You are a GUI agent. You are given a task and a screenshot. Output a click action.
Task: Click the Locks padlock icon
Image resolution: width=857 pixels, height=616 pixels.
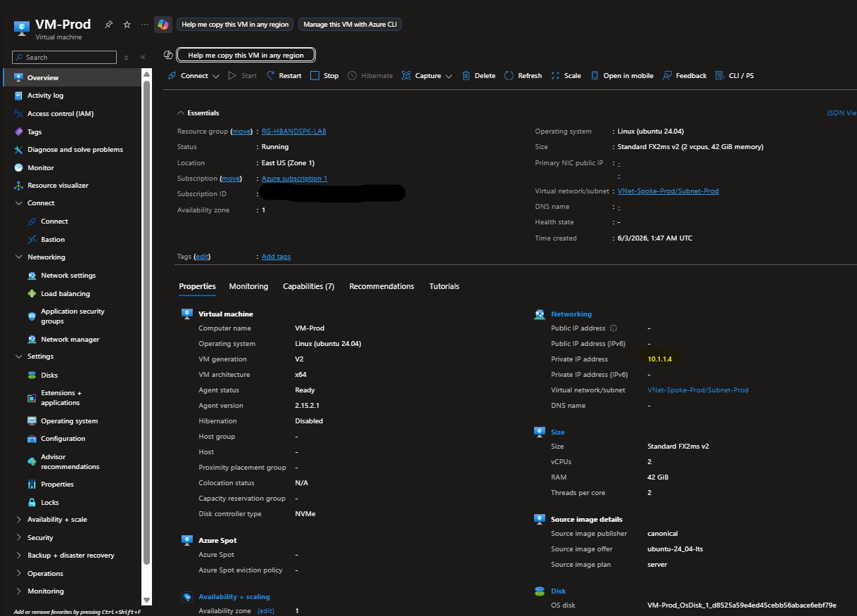pos(32,502)
